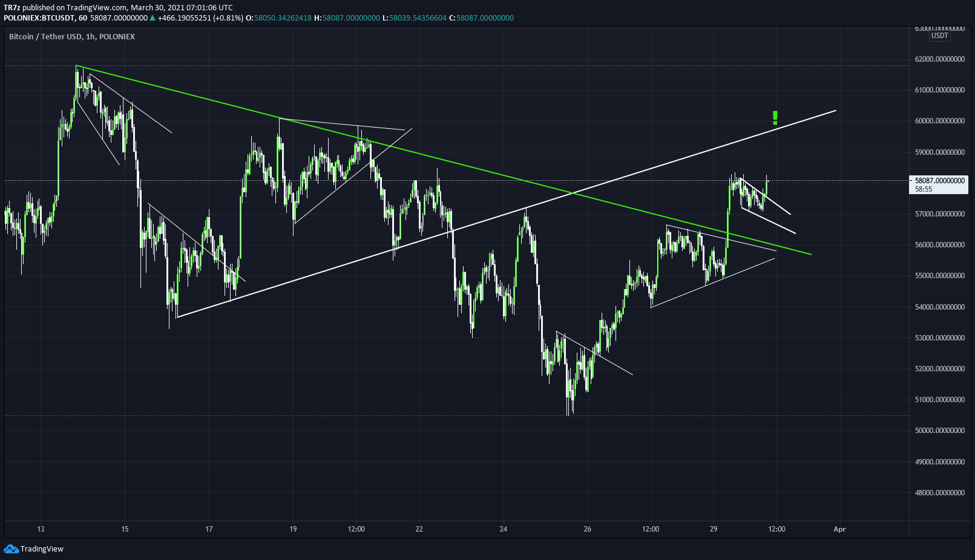Screen dimensions: 975x560
Task: Click the Apr label on the time axis
Action: 839,529
